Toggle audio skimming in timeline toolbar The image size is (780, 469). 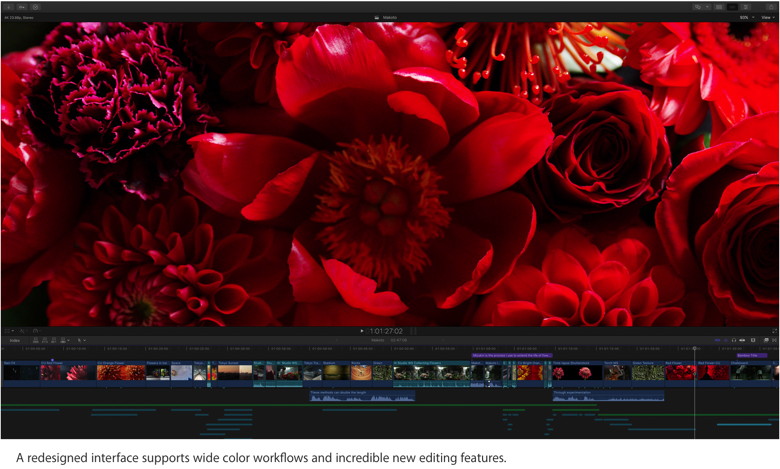tap(725, 340)
